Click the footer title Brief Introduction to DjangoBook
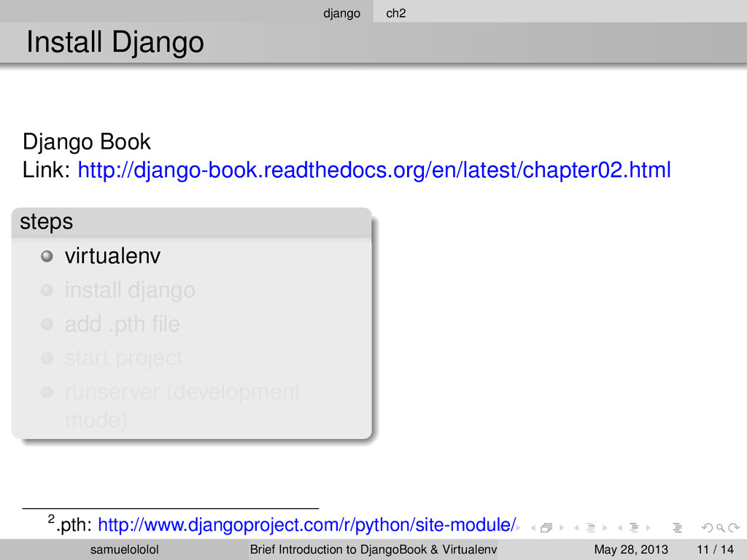Viewport: 747px width, 560px height. 373,550
